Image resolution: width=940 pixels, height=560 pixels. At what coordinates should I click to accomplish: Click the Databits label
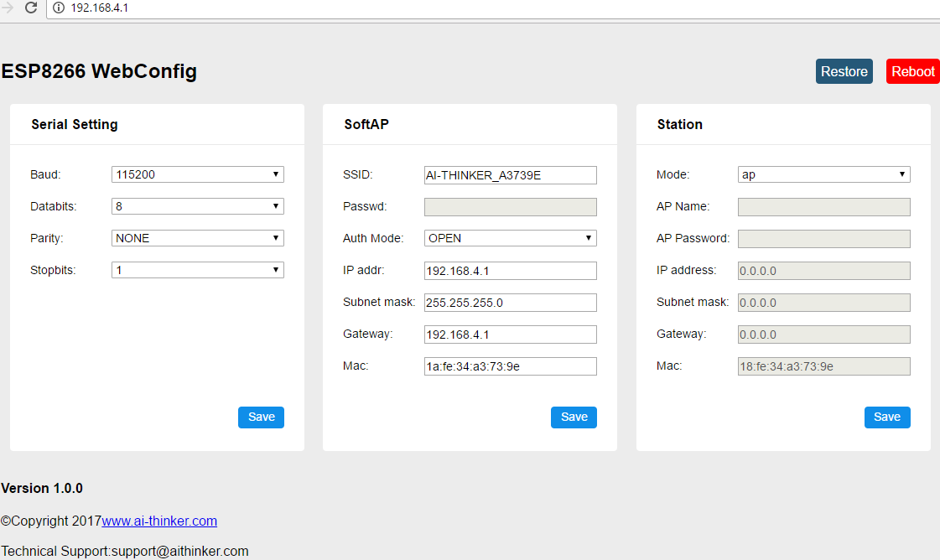[54, 206]
